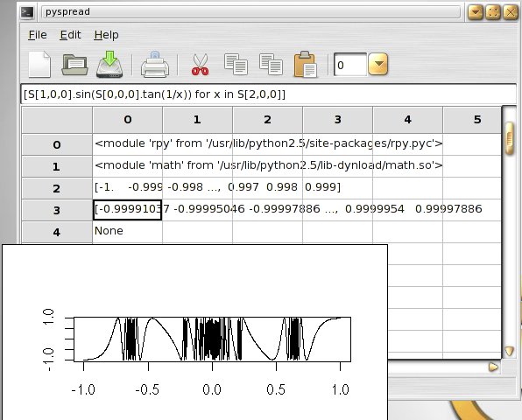Paste from clipboard icon

click(306, 65)
